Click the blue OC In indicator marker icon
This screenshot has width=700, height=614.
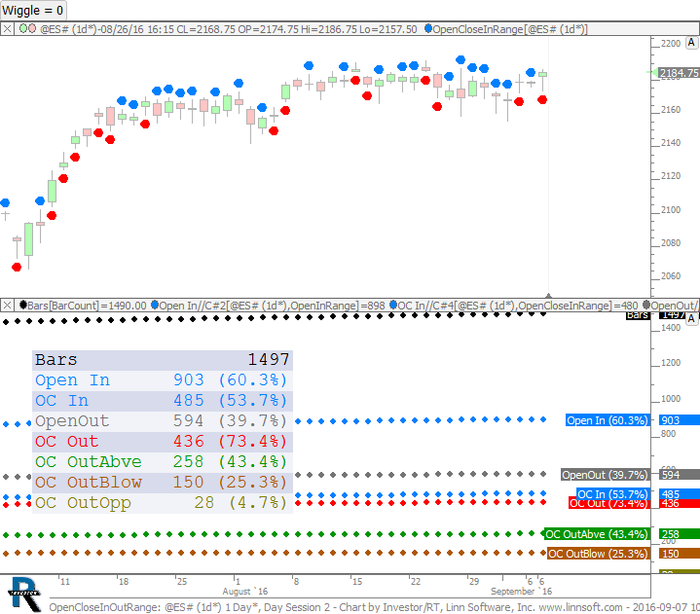(393, 306)
